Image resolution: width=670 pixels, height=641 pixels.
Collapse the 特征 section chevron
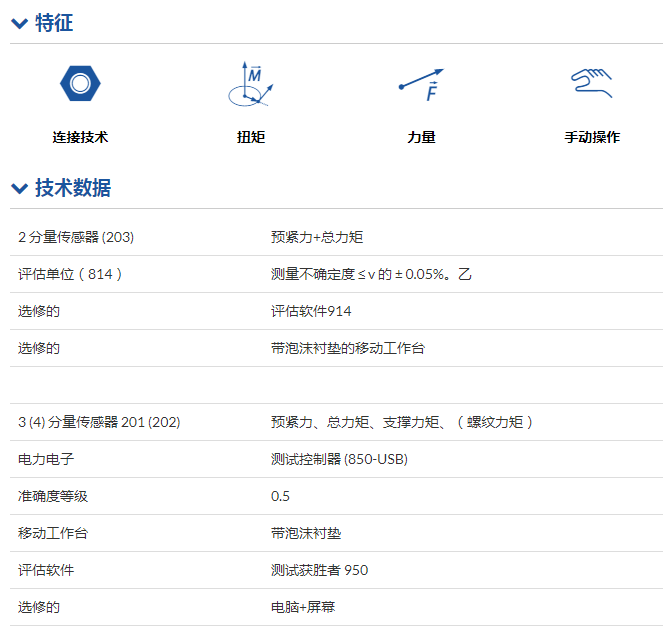point(19,24)
